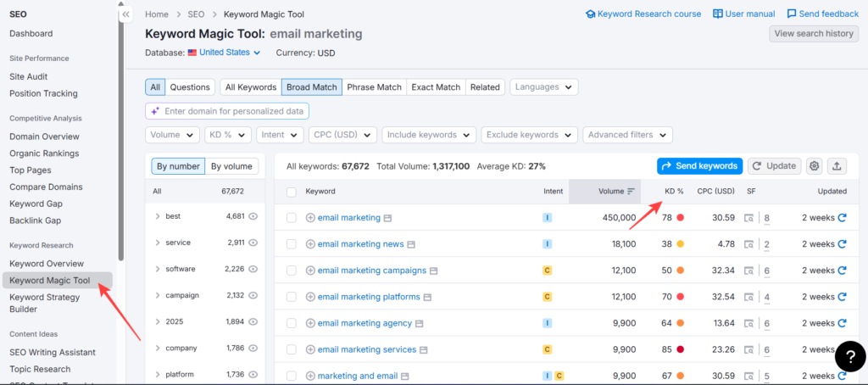Image resolution: width=868 pixels, height=385 pixels.
Task: Change the United States database dropdown
Action: point(224,53)
